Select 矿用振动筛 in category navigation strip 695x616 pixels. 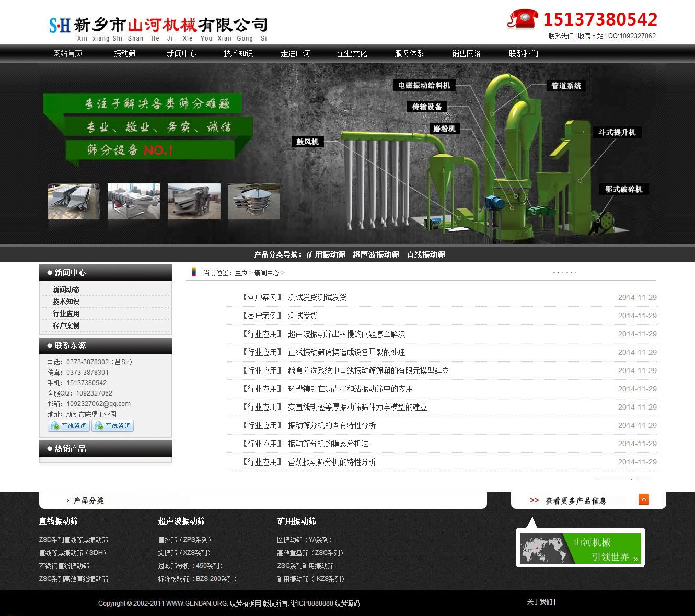[x=326, y=254]
